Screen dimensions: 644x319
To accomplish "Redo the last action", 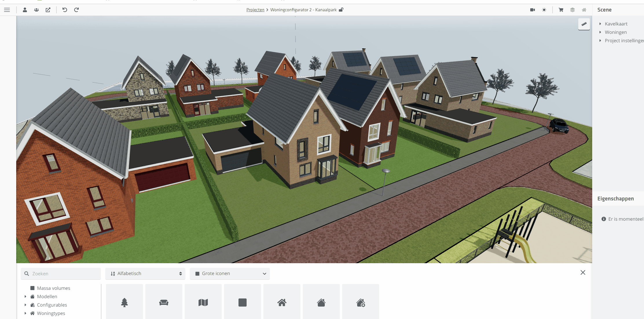I will 76,10.
